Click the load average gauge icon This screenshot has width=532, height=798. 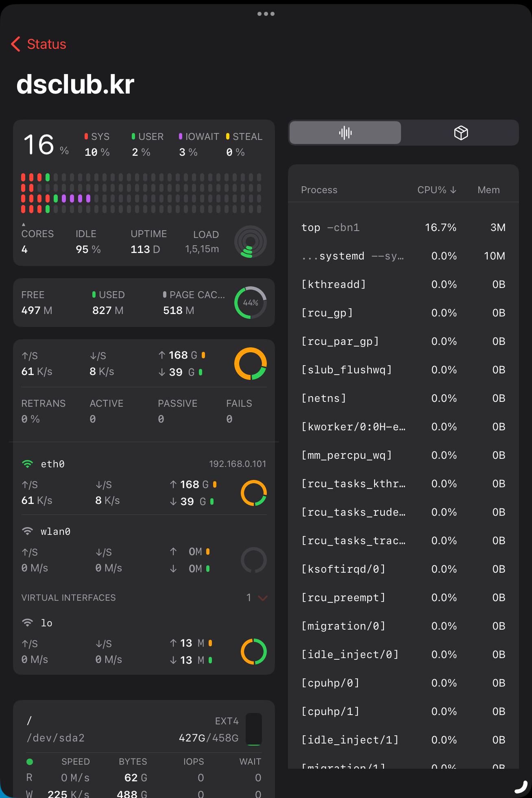click(250, 242)
